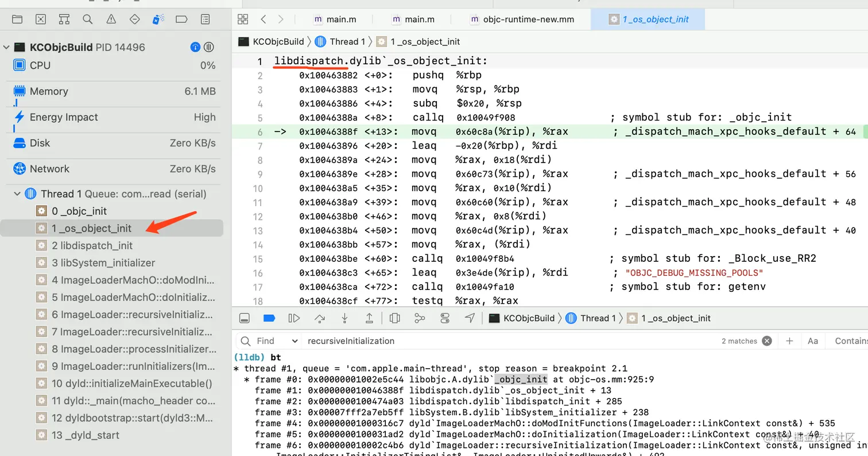This screenshot has width=868, height=456.
Task: Open the Network gauge report
Action: coord(115,169)
